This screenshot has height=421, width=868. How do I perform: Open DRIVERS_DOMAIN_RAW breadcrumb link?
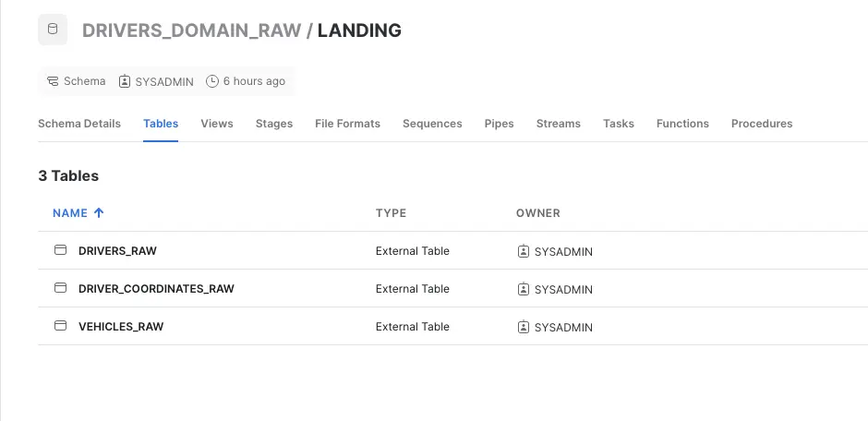point(191,30)
